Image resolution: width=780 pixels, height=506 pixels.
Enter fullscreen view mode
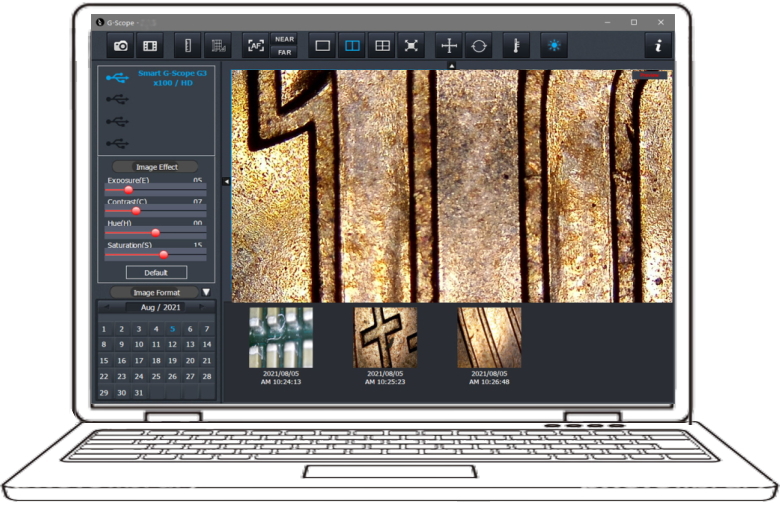coord(411,46)
